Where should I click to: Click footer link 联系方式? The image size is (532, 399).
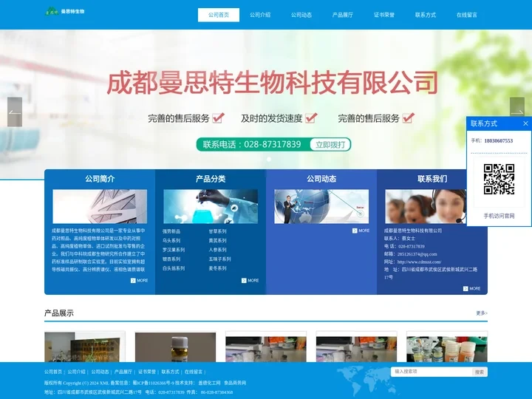pyautogui.click(x=171, y=372)
